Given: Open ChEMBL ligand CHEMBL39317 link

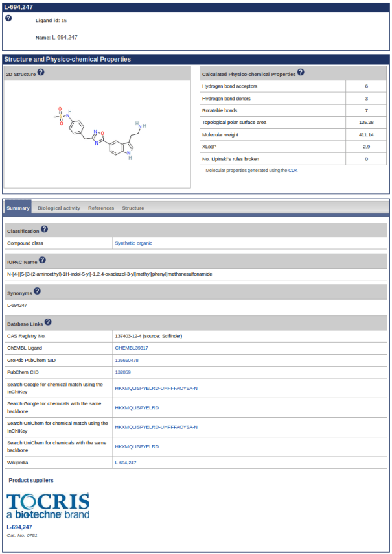Looking at the screenshot, I should 132,348.
